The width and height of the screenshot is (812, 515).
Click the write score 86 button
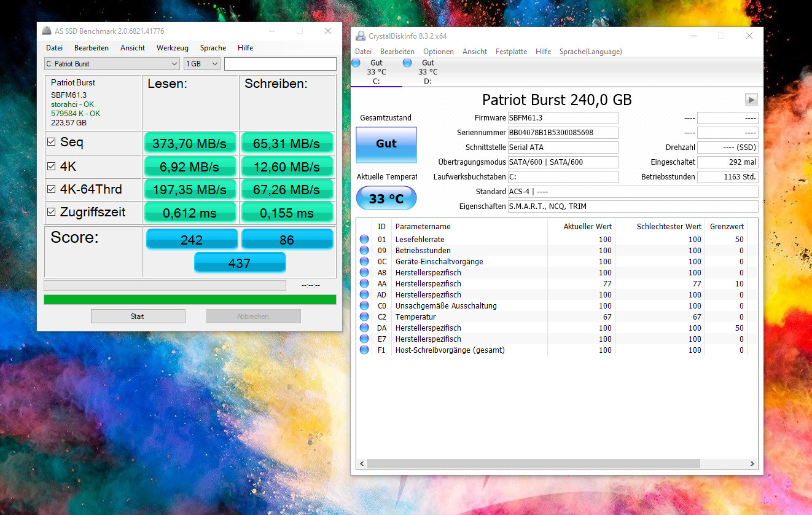(x=287, y=240)
